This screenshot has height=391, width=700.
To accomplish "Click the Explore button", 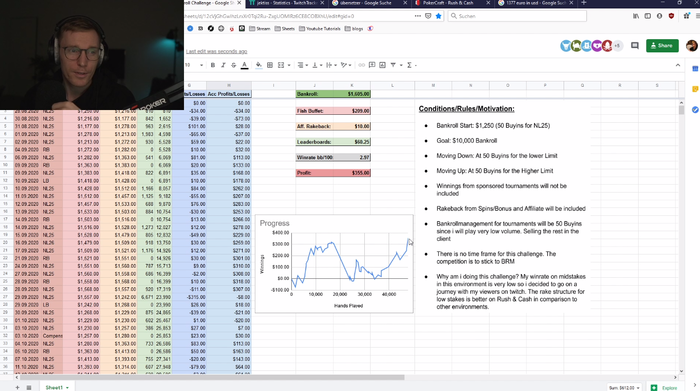I will coord(664,388).
